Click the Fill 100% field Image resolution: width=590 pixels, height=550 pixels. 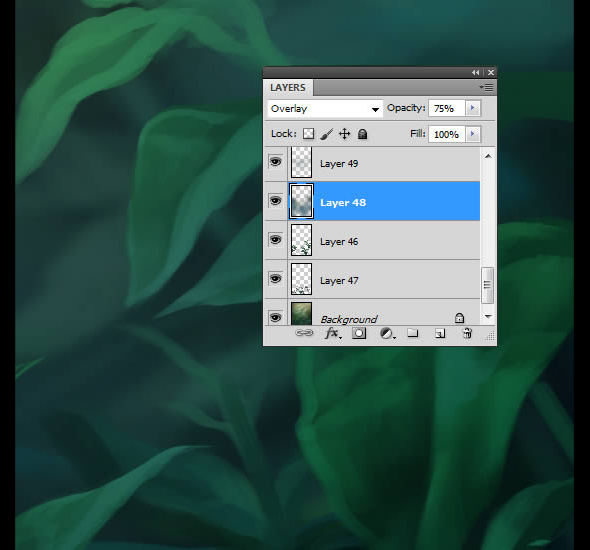(447, 134)
